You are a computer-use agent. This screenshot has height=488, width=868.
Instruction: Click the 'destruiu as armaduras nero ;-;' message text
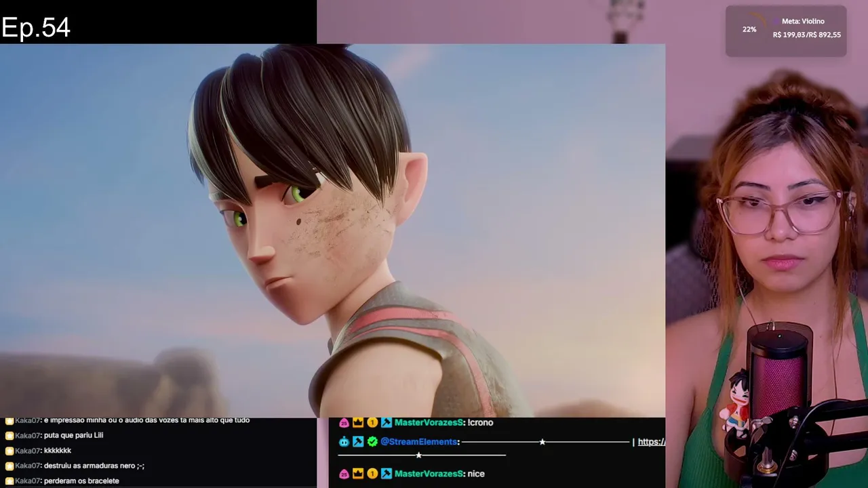coord(94,466)
